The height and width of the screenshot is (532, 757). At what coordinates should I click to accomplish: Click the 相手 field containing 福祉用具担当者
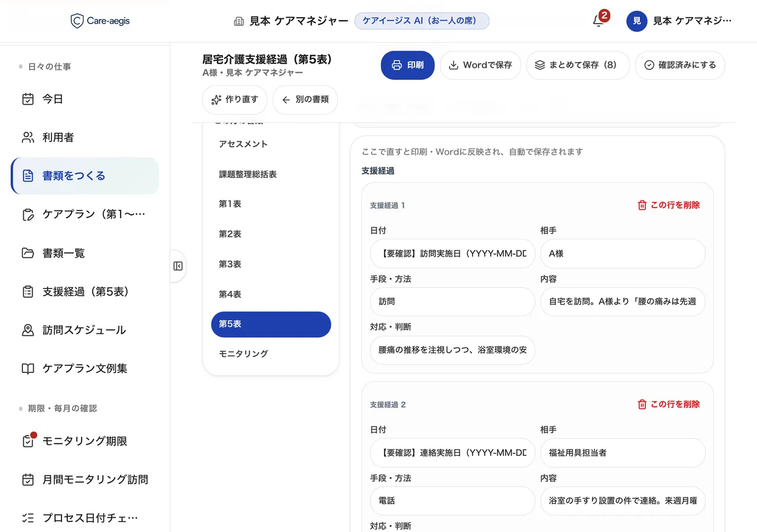point(623,453)
